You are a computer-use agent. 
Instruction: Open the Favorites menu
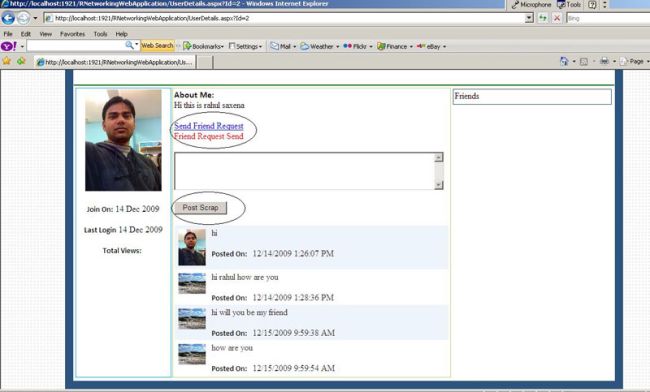73,34
